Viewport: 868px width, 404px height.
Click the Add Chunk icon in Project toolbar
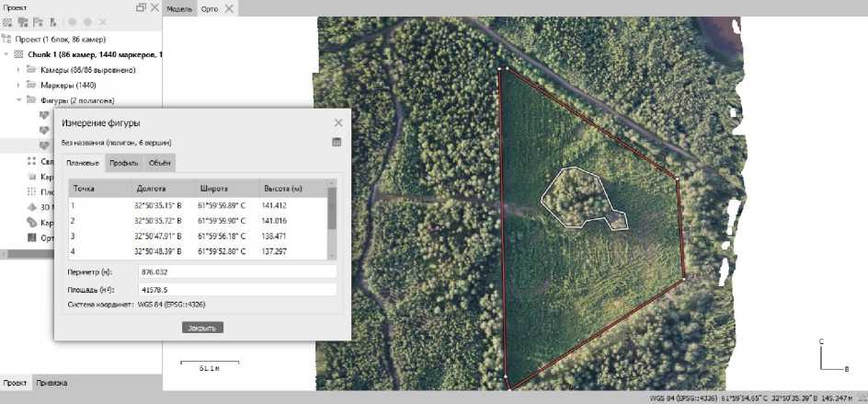point(7,23)
